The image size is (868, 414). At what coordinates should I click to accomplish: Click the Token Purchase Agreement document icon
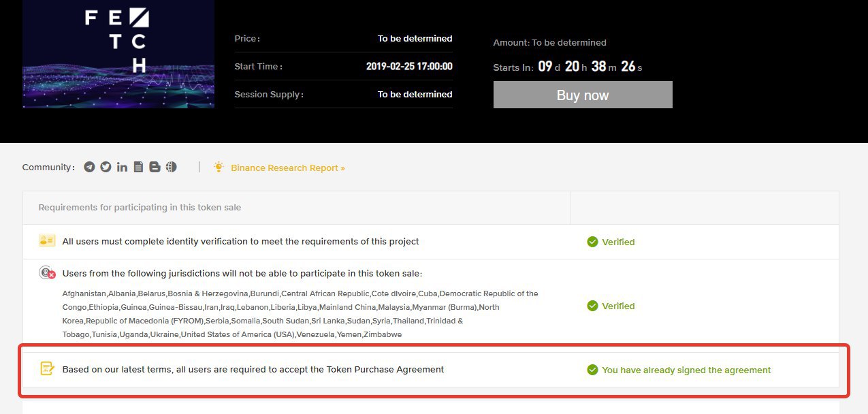(x=47, y=369)
